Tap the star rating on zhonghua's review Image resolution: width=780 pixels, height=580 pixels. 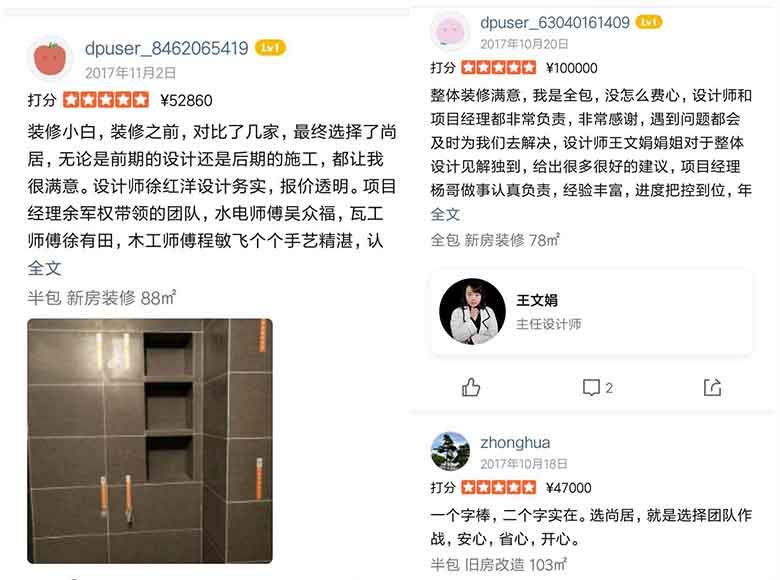click(x=498, y=487)
